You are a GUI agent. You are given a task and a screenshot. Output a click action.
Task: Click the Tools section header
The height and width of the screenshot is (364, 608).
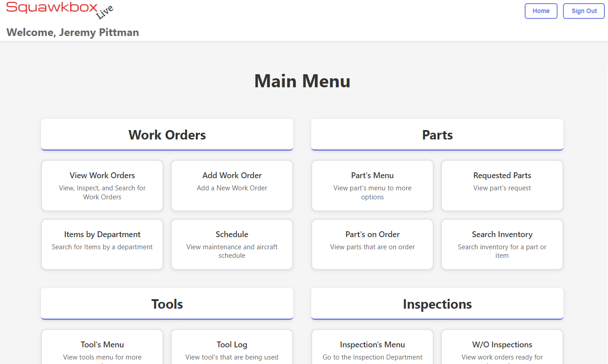coord(167,304)
